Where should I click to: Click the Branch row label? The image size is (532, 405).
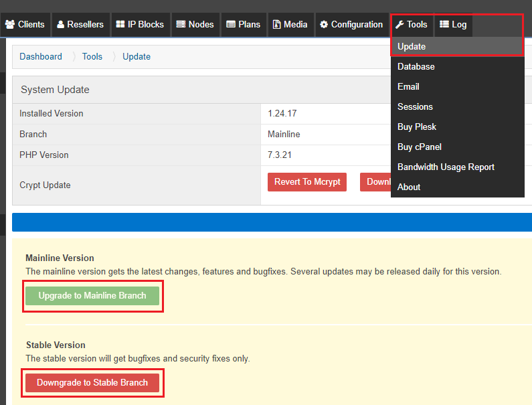[x=33, y=134]
